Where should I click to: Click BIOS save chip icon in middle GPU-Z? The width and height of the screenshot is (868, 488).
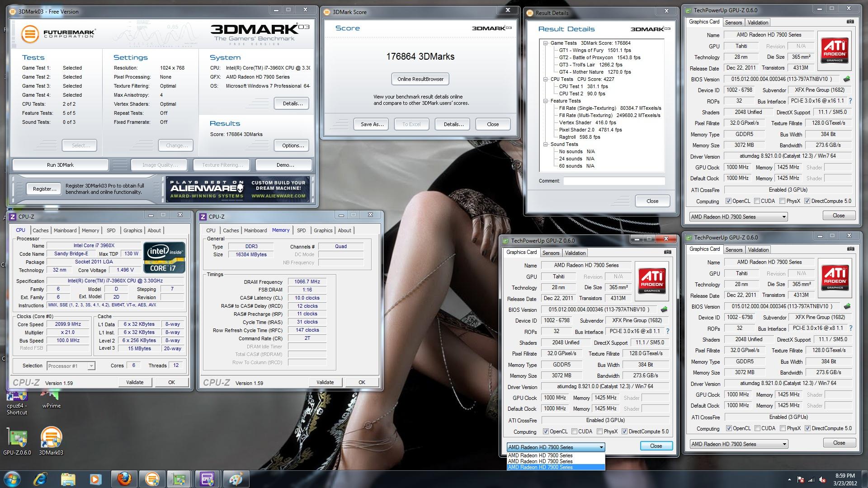[x=664, y=310]
